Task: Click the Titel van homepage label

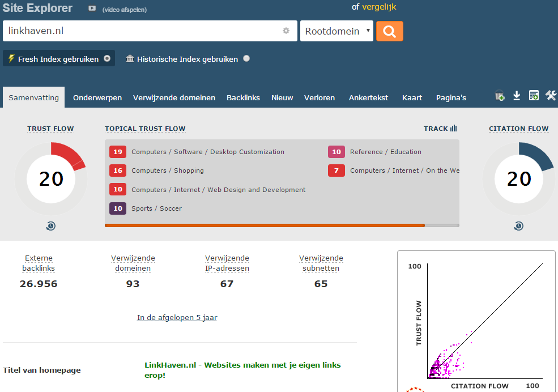Action: coord(42,370)
